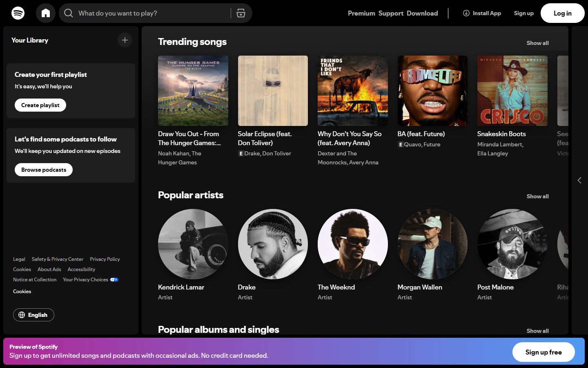Open the Premium menu link
The height and width of the screenshot is (368, 588).
coord(361,13)
